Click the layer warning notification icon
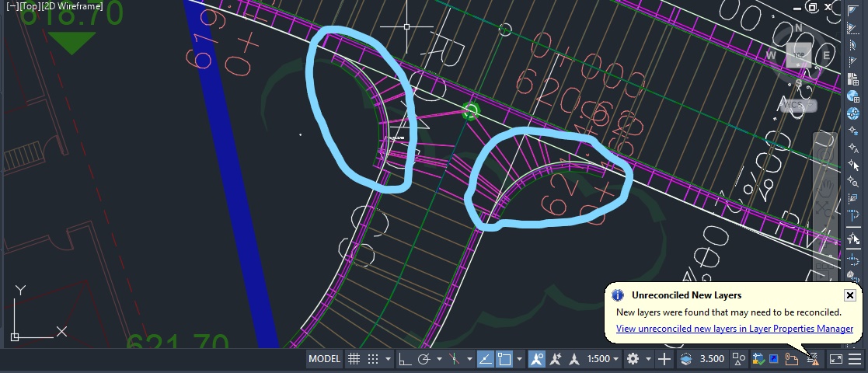Screen dimensions: 868x373 (x=813, y=359)
